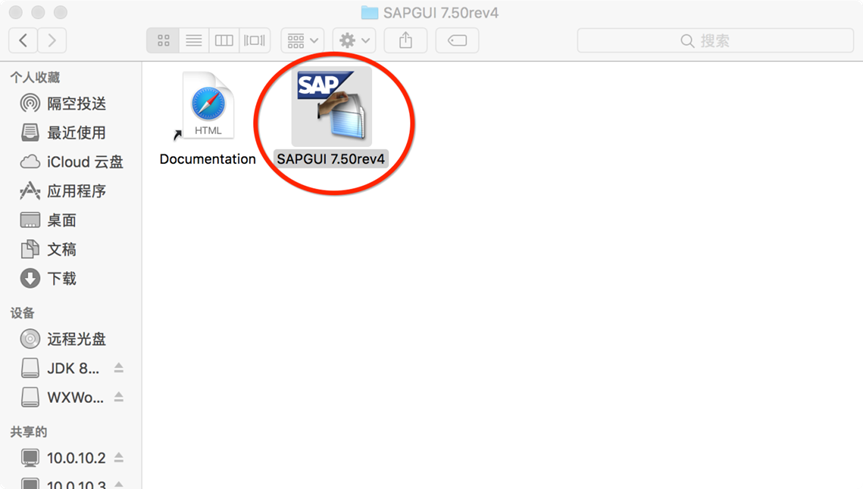Switch to column view
The image size is (863, 489).
tap(224, 40)
